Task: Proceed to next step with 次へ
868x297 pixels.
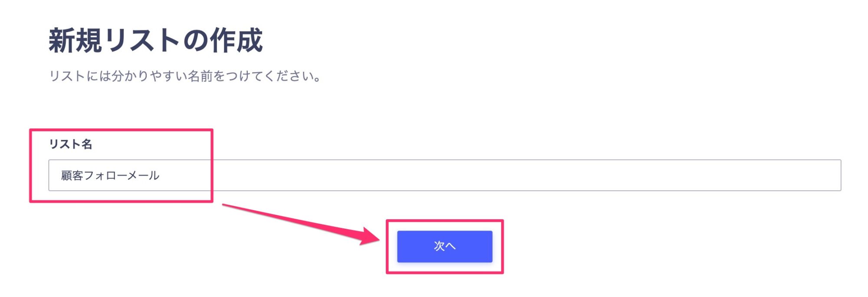Action: 444,246
